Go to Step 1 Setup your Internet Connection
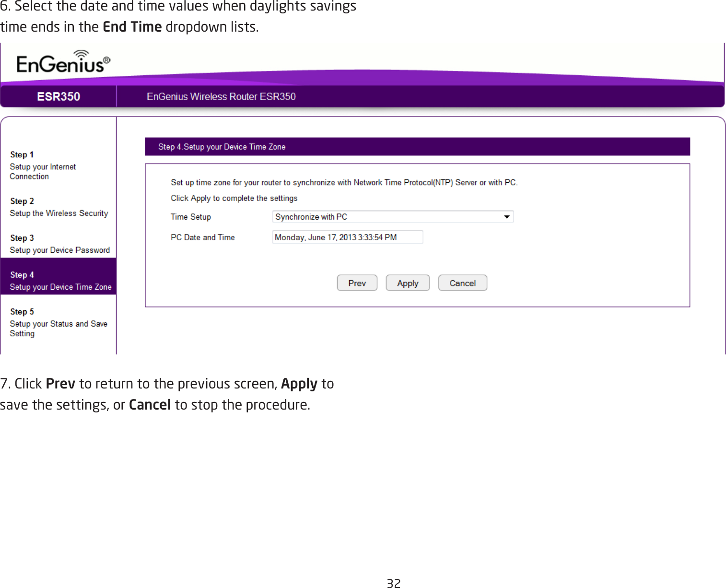This screenshot has width=726, height=588. [x=43, y=165]
